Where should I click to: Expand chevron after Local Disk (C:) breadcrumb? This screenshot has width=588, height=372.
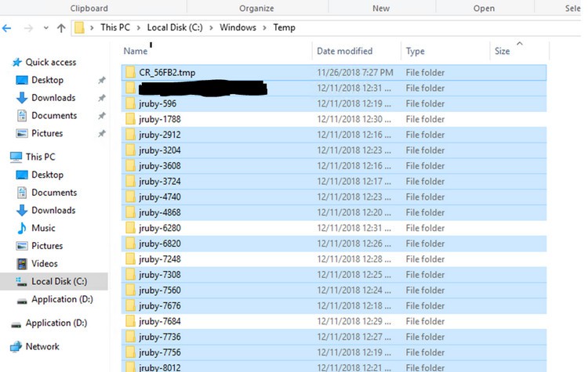click(211, 27)
